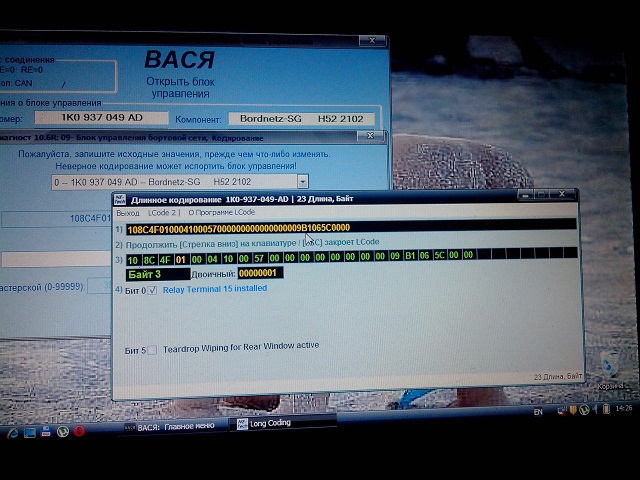The height and width of the screenshot is (480, 640).
Task: Click the system clock showing 14:26
Action: point(624,408)
